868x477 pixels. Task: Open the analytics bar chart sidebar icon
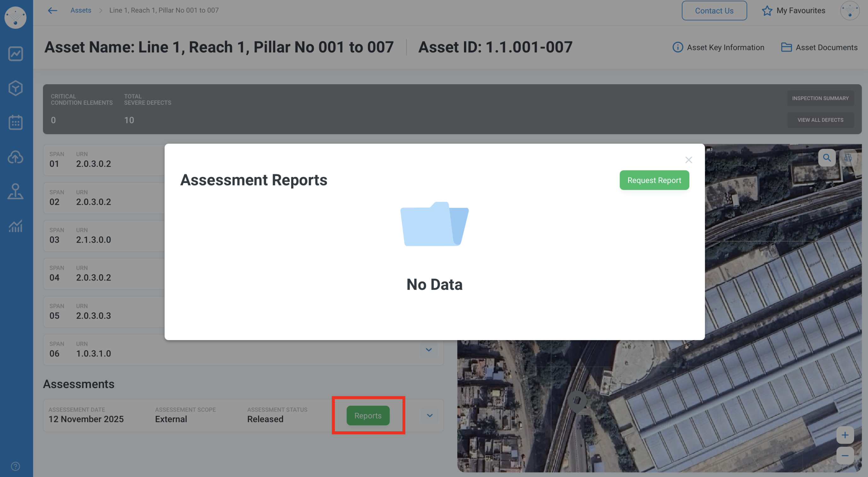[x=15, y=226]
